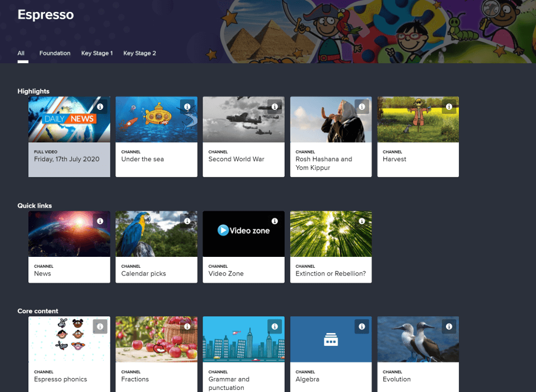
Task: Open the Calendar picks title
Action: (144, 273)
